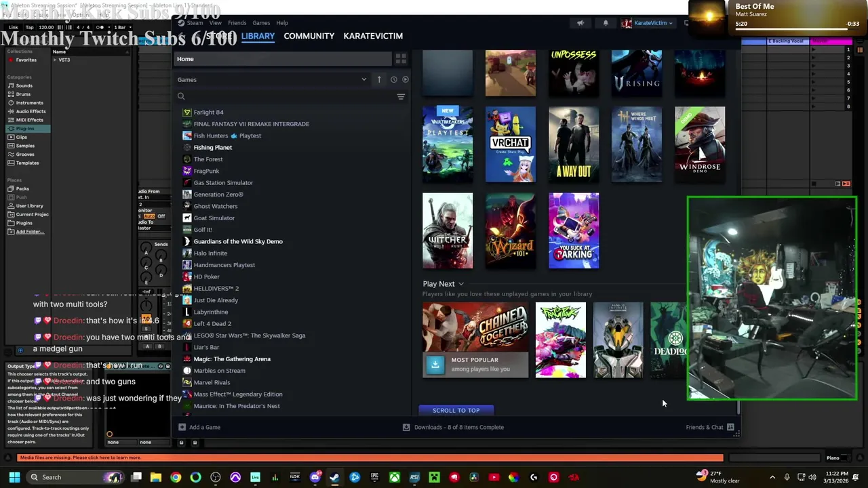Switch to the COMMUNITY tab
Image resolution: width=868 pixels, height=488 pixels.
tap(309, 36)
